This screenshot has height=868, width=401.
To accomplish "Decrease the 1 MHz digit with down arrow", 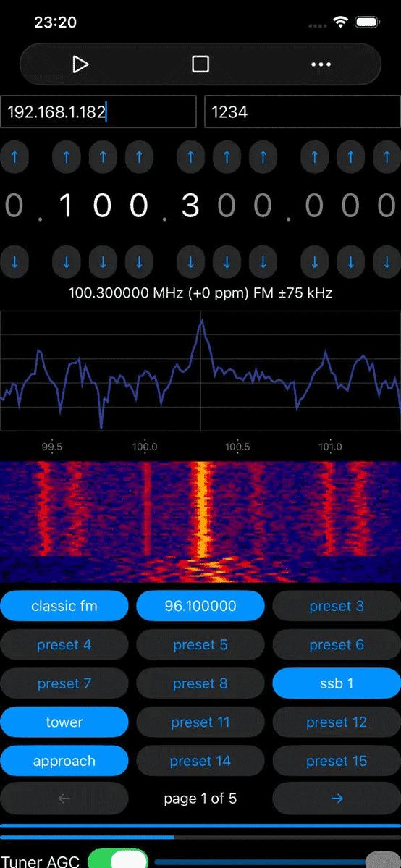I will pyautogui.click(x=139, y=261).
